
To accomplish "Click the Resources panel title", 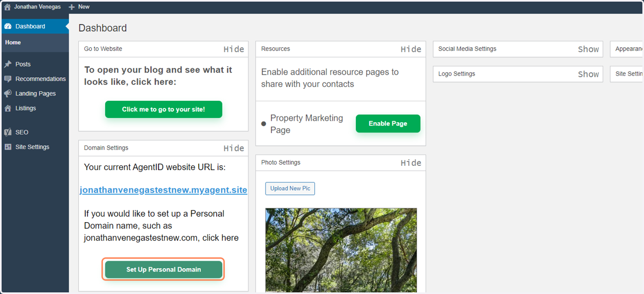I will tap(276, 49).
